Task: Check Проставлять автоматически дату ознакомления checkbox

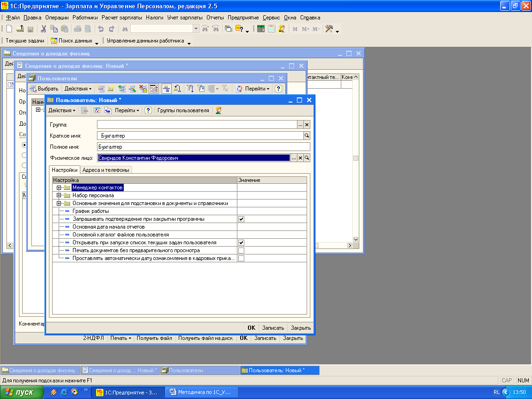Action: pos(241,258)
